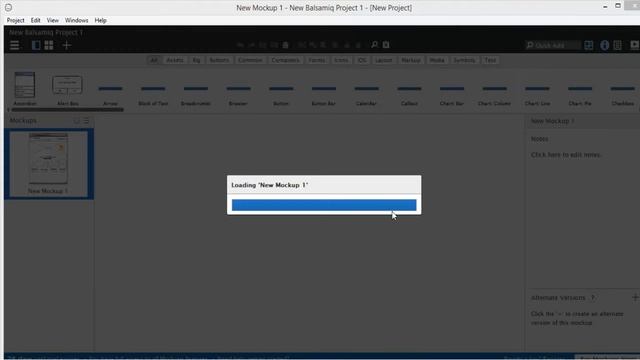This screenshot has height=360, width=640.
Task: Toggle the project info panel icon
Action: [618, 45]
